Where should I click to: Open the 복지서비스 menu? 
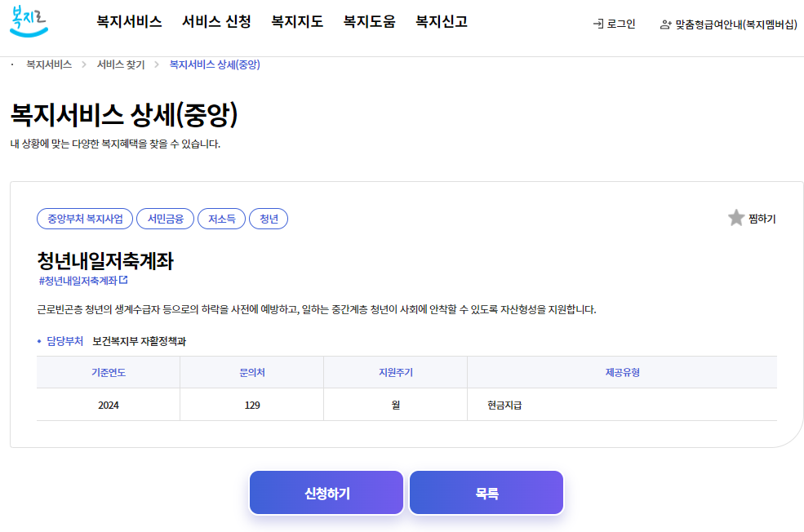131,24
